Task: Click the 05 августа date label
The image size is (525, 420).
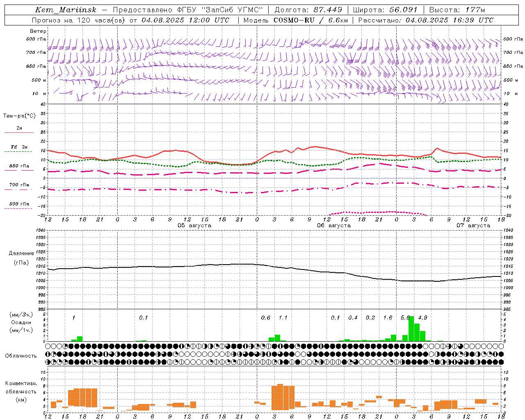Action: 194,226
